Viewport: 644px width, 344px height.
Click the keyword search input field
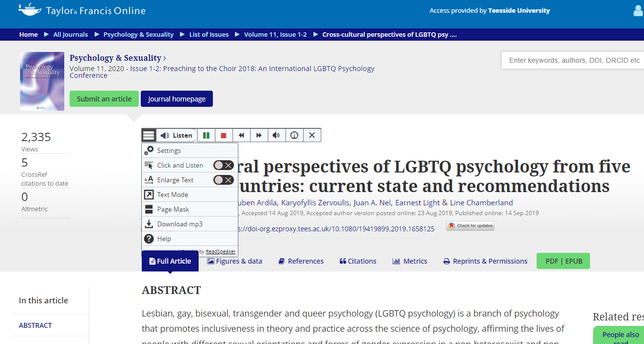[x=572, y=60]
